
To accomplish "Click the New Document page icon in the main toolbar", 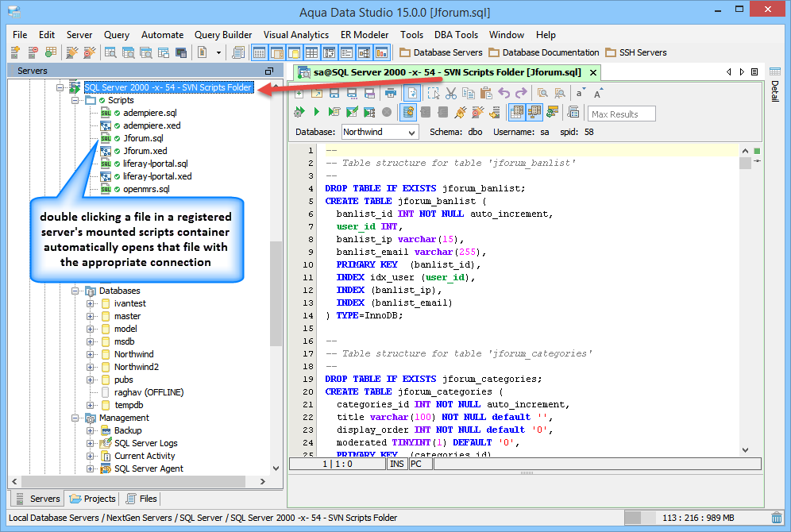I will coord(203,52).
